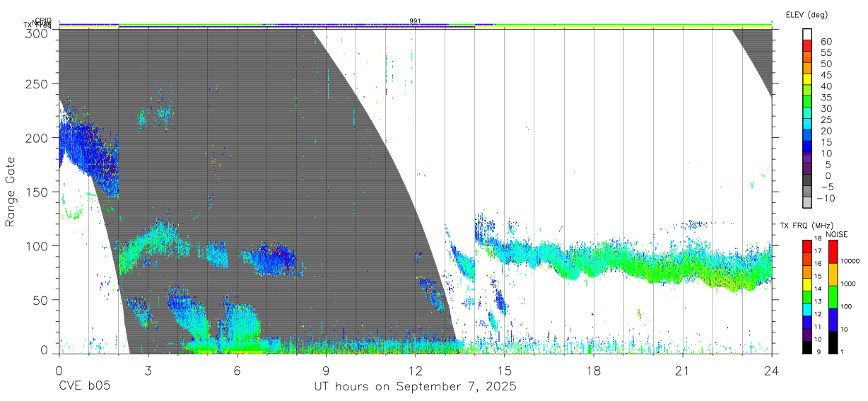Click the "3" tick on UT hours axis
The width and height of the screenshot is (868, 401).
tap(148, 371)
